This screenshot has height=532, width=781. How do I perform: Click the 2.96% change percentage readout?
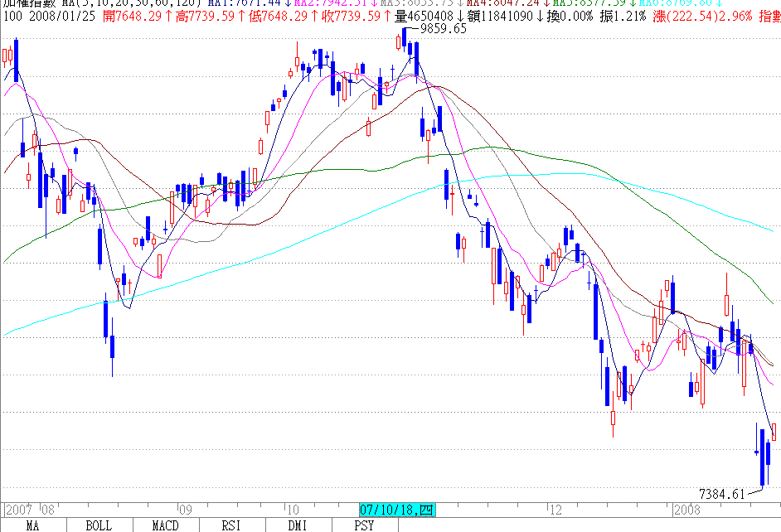click(731, 16)
